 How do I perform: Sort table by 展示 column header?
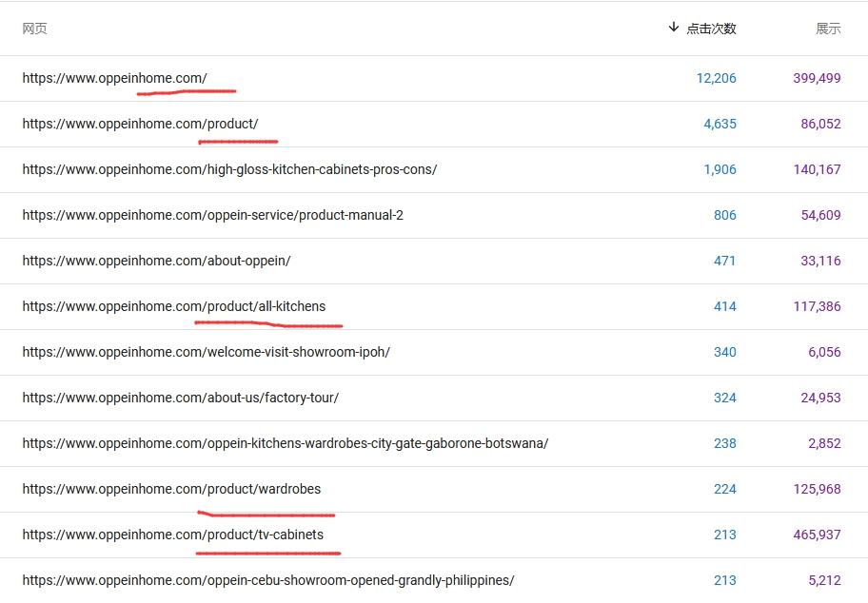[828, 29]
